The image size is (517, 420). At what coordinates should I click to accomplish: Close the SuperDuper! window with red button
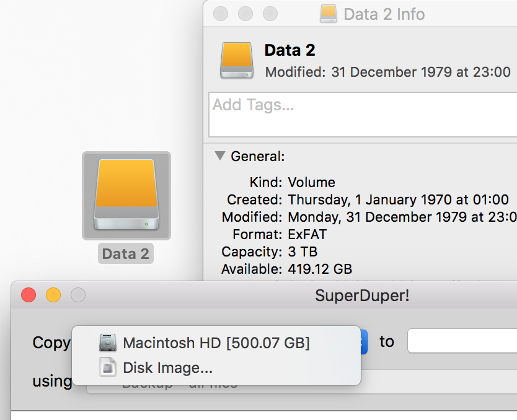pyautogui.click(x=29, y=294)
